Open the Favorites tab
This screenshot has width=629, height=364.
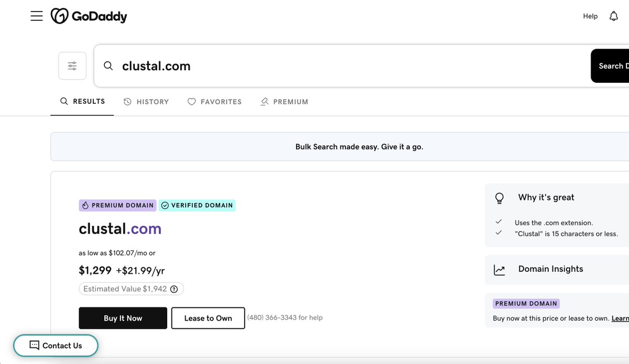(215, 102)
